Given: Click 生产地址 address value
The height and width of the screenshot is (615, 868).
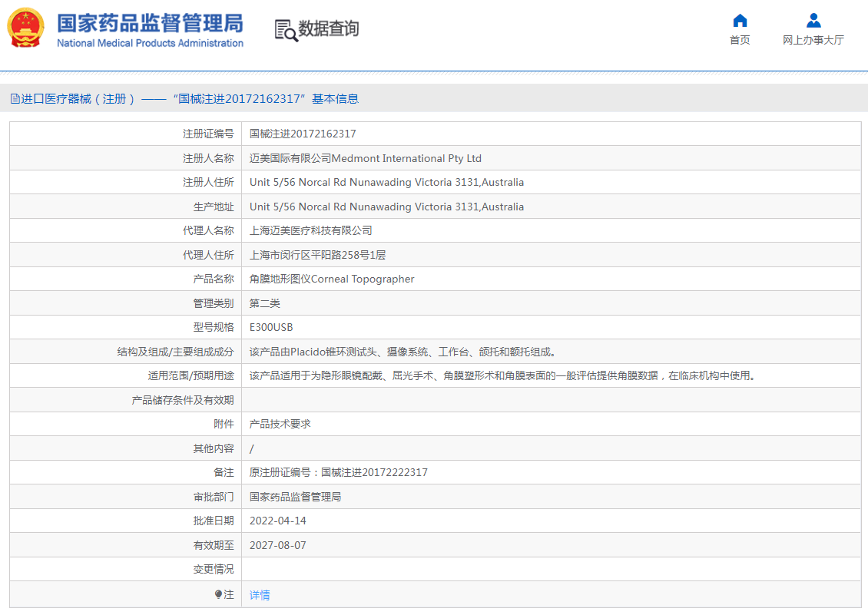Looking at the screenshot, I should (x=386, y=207).
